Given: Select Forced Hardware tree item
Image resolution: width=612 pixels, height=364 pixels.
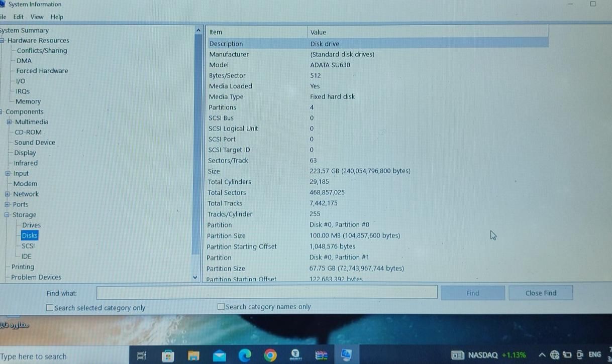Looking at the screenshot, I should 42,71.
